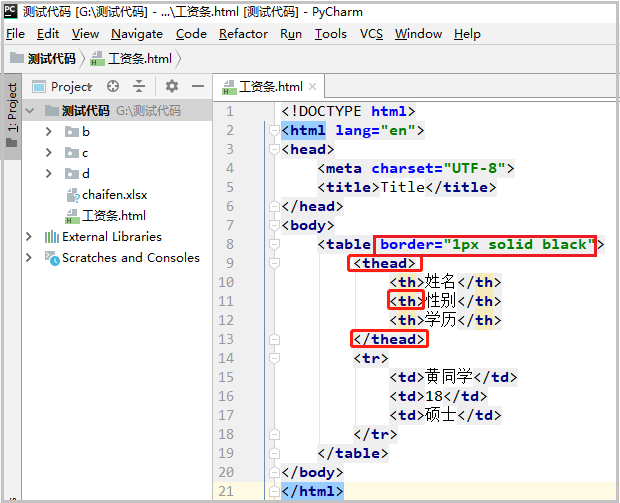Open Project panel settings gear
This screenshot has width=620, height=503.
point(172,86)
